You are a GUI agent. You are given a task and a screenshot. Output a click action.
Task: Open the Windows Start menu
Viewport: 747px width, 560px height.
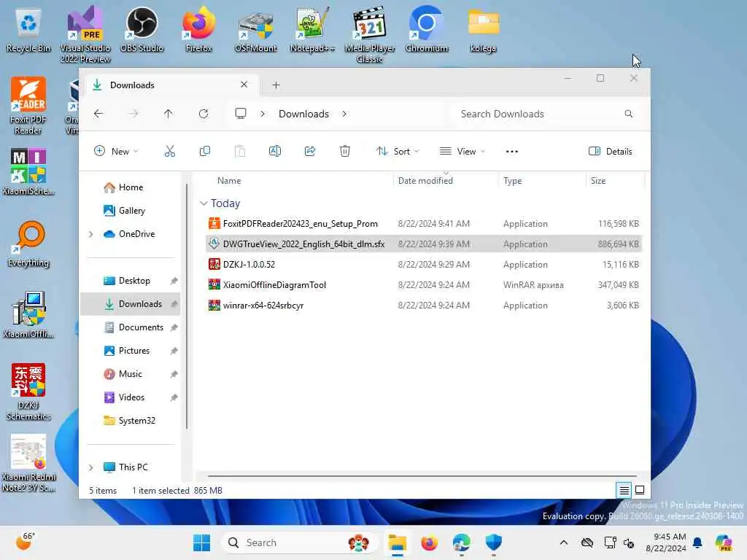pos(201,542)
